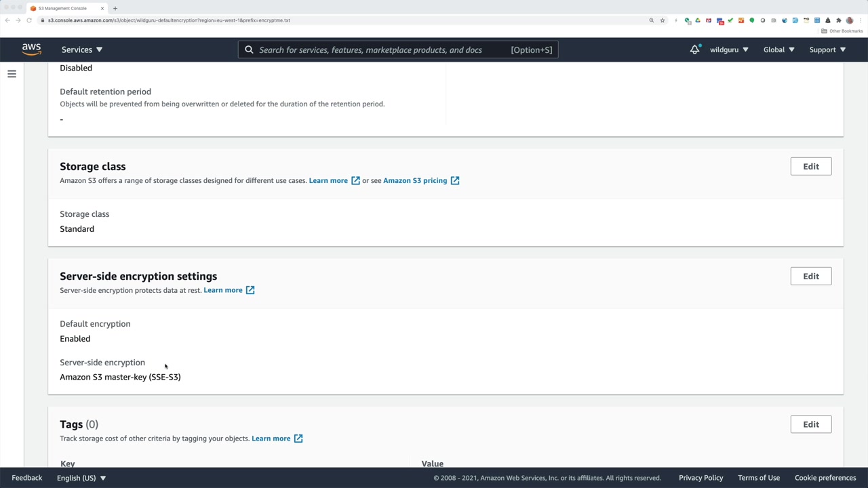868x488 pixels.
Task: Edit the Storage class section
Action: (811, 166)
